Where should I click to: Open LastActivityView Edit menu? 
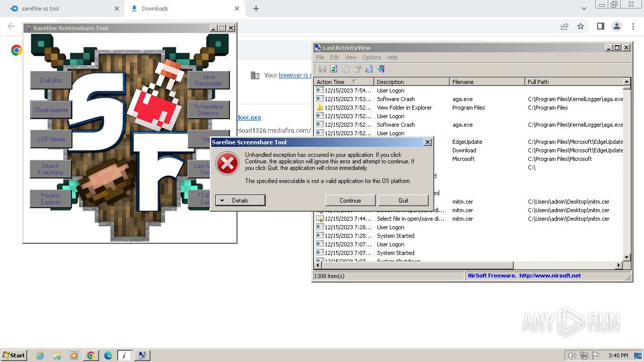click(x=335, y=57)
